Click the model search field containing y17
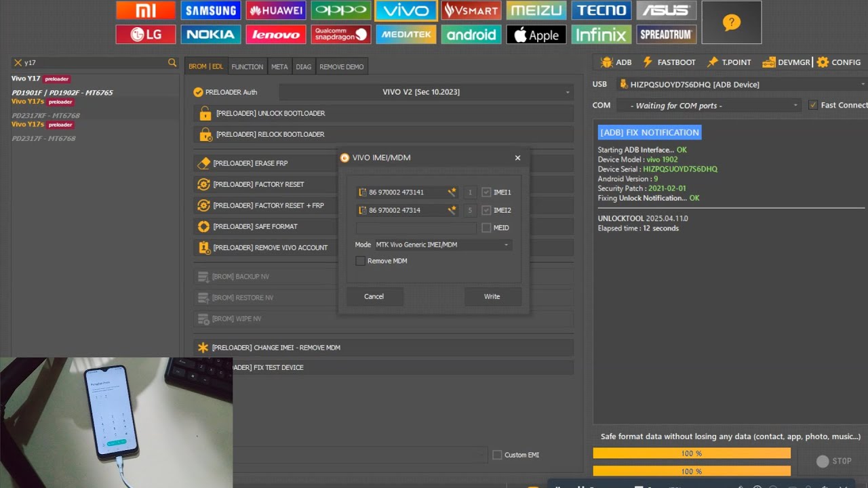Viewport: 868px width, 488px height. tap(95, 62)
